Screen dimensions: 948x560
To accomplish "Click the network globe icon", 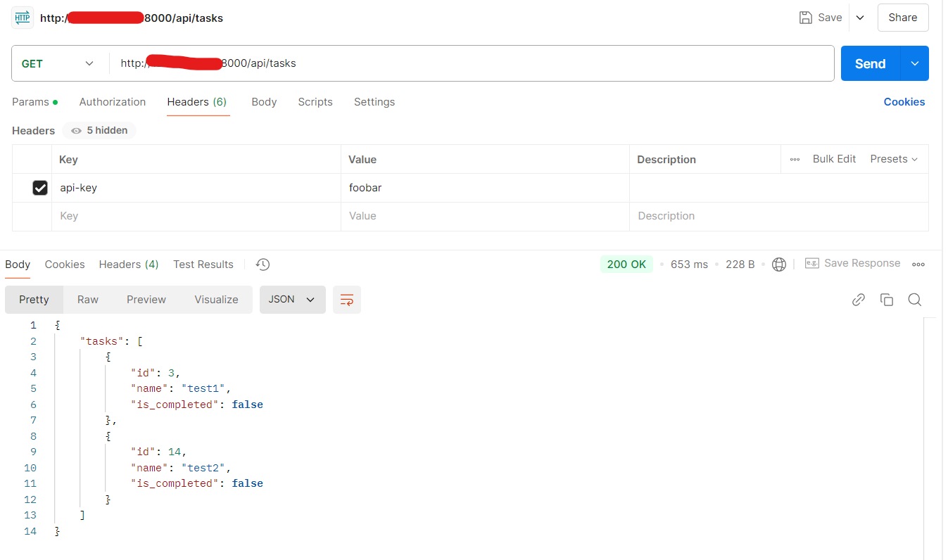I will [779, 265].
